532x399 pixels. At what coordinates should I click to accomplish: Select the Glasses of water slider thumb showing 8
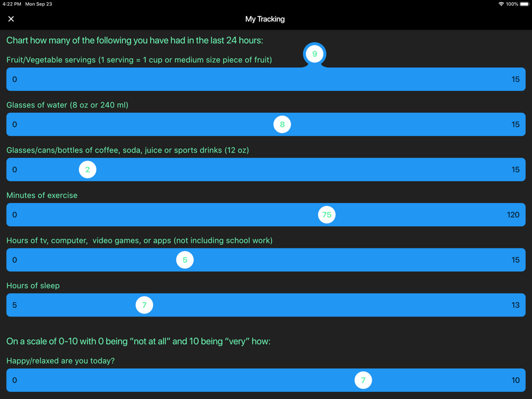tap(282, 124)
